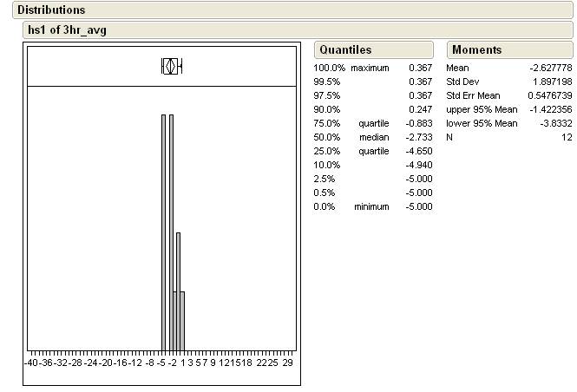577x392 pixels.
Task: Click the 75% quartile value -0.883
Action: tap(420, 123)
